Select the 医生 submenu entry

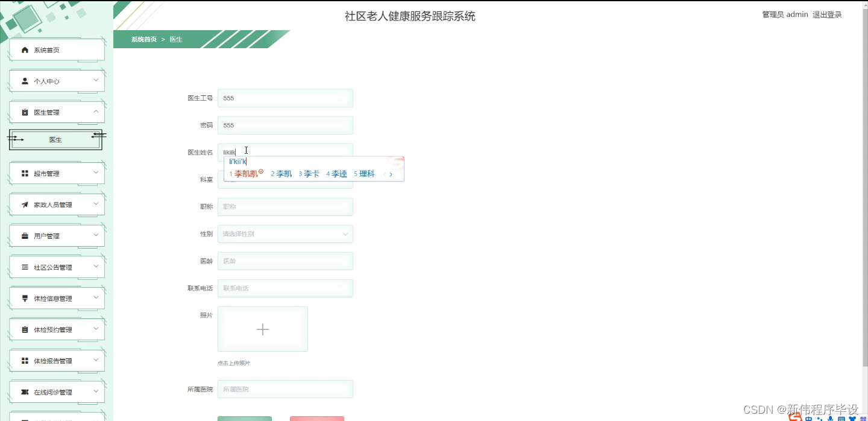tap(55, 139)
